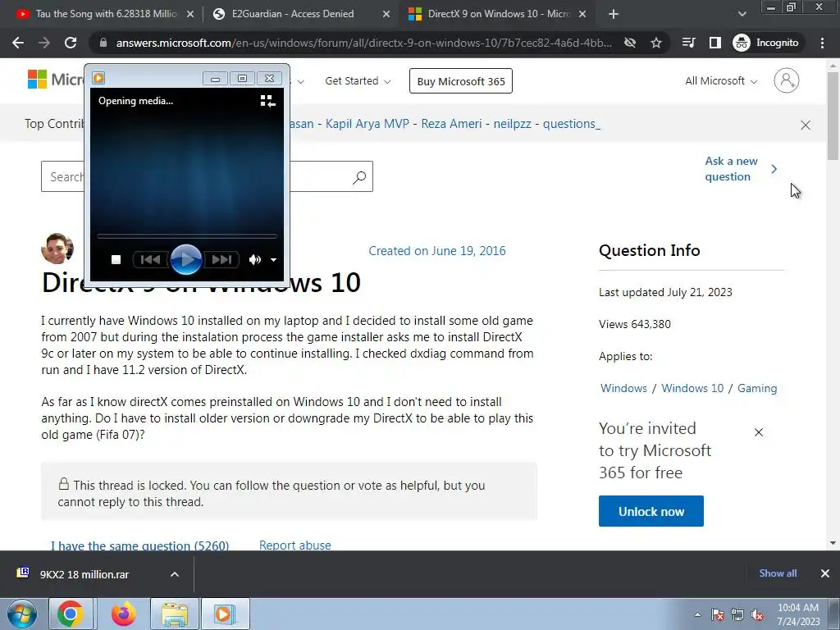Bookmark this page with star icon

click(x=656, y=43)
